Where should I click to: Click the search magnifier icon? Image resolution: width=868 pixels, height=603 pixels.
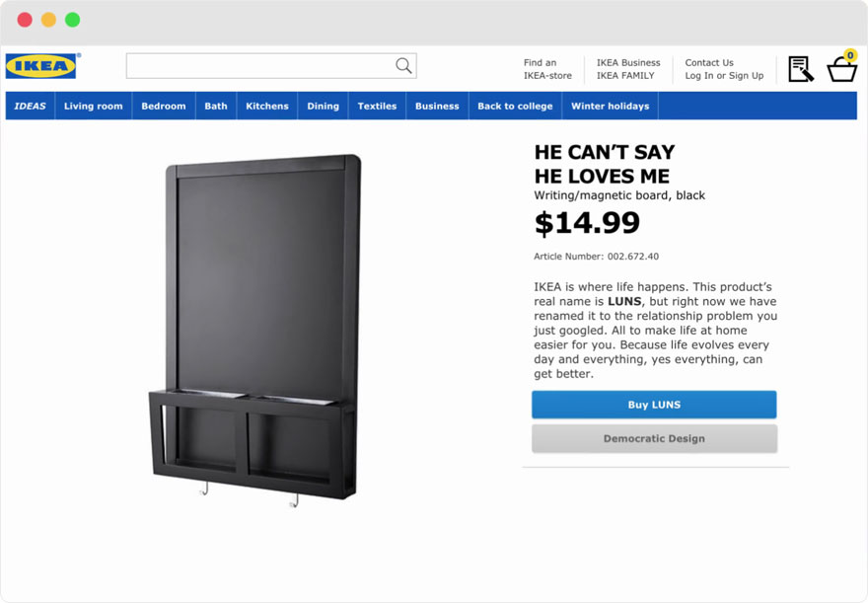[x=403, y=66]
